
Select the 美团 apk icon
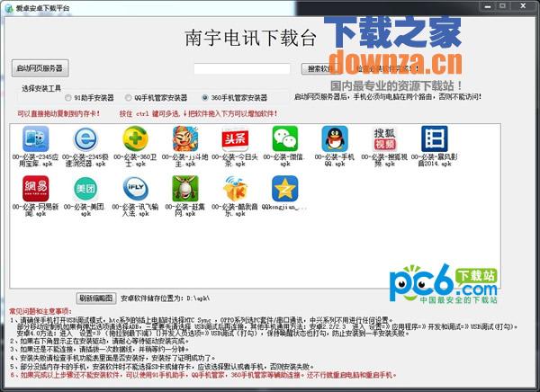click(x=85, y=189)
